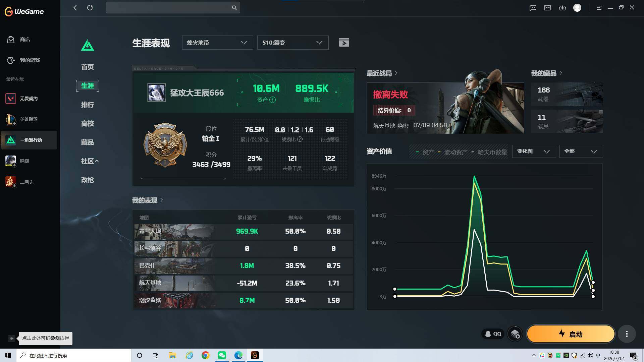Open the download manager icon
The width and height of the screenshot is (644, 362).
click(x=562, y=8)
